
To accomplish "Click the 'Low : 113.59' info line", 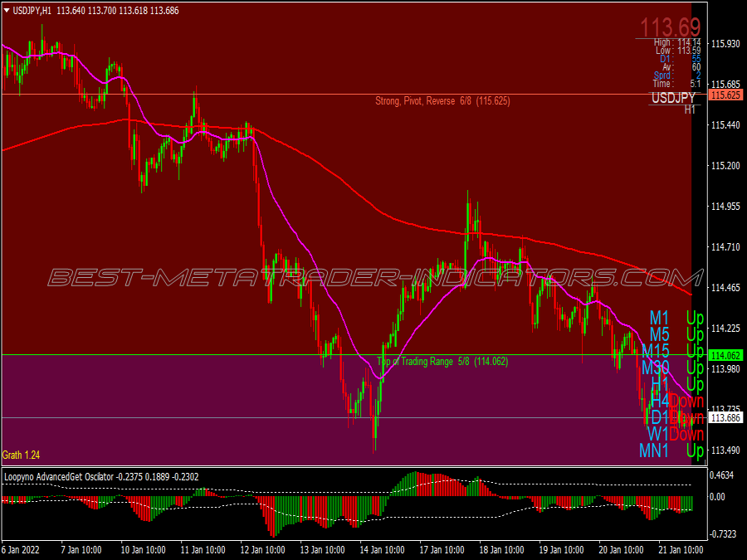I will click(678, 51).
